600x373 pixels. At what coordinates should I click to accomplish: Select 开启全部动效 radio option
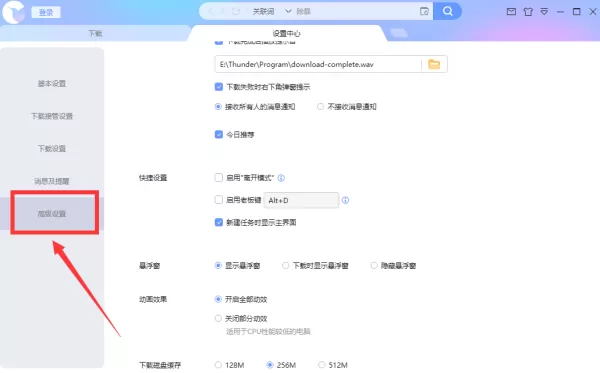(x=218, y=299)
